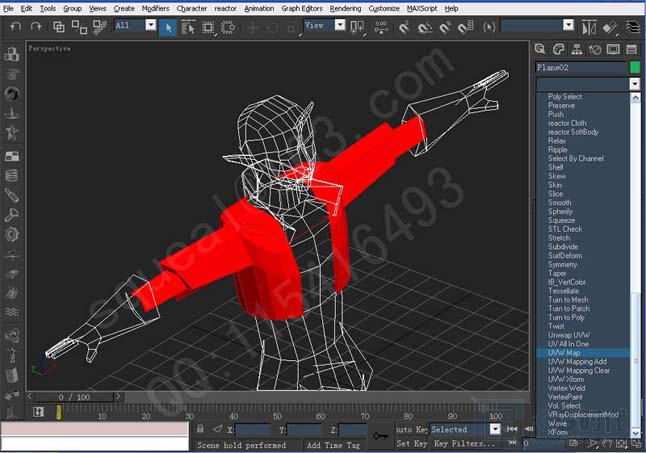Open the Select by Name tool
Screen dimensions: 646x453
[x=188, y=28]
